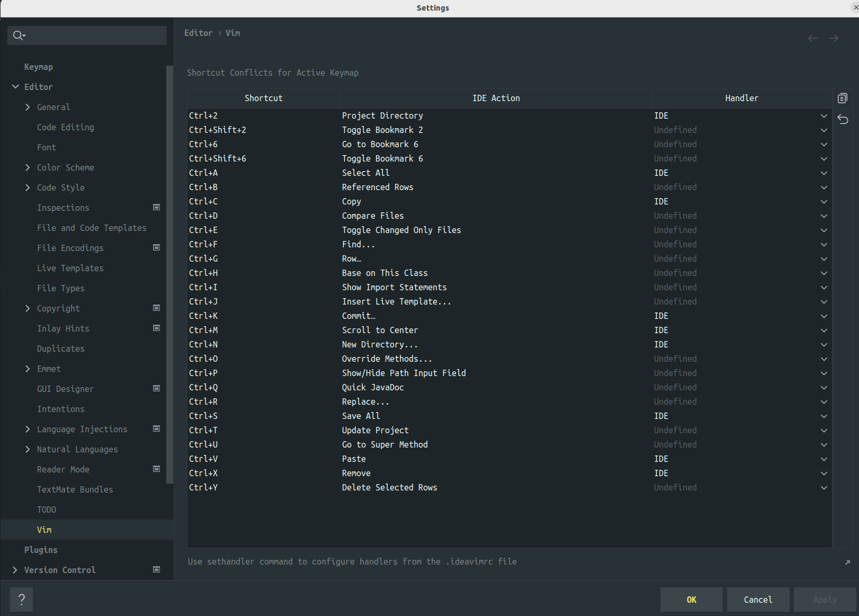The image size is (859, 616).
Task: Click the forward navigation arrow
Action: [x=834, y=38]
